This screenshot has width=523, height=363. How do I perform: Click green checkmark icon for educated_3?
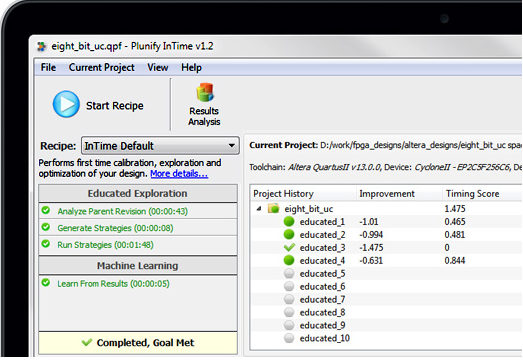pyautogui.click(x=289, y=248)
